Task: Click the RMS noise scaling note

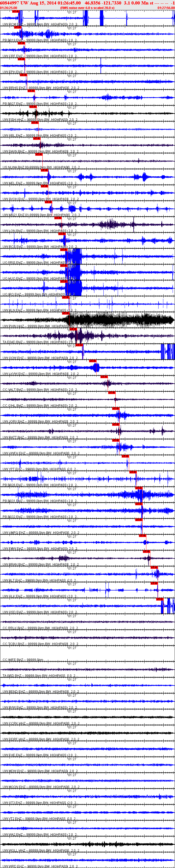Action: 87,8
